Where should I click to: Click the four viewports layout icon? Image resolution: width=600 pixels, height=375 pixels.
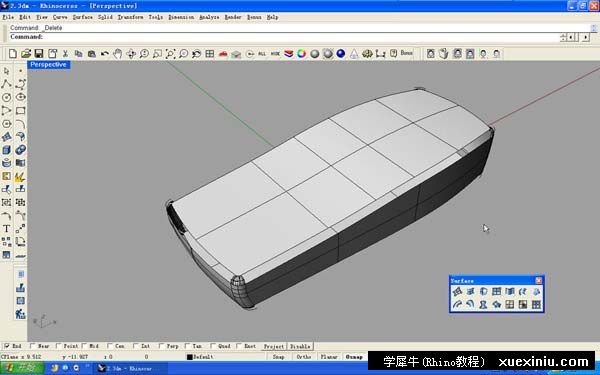pyautogui.click(x=210, y=54)
